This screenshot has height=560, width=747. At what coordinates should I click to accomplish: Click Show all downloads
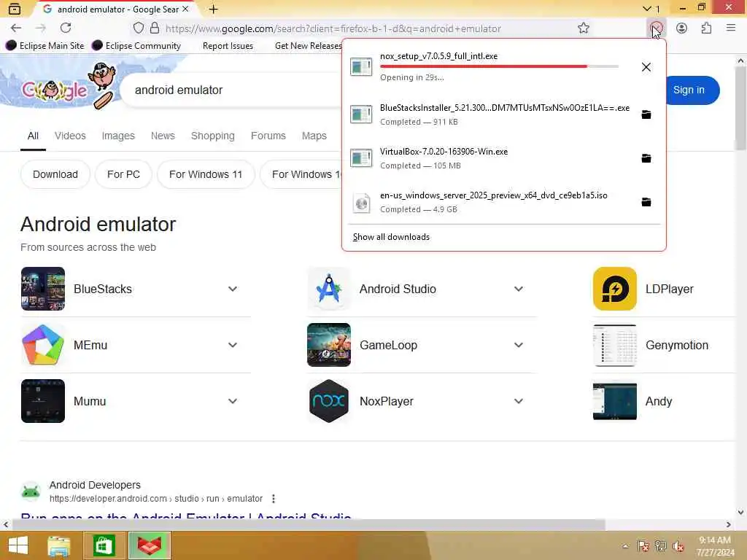coord(391,237)
